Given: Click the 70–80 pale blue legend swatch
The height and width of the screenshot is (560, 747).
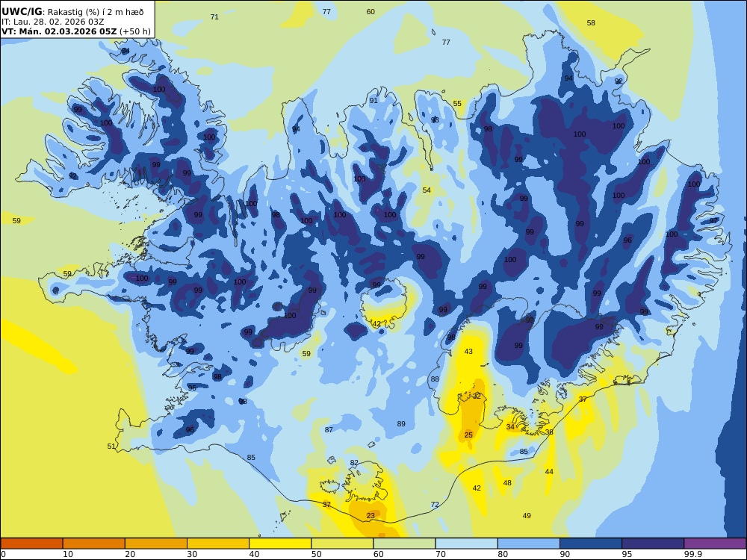Looking at the screenshot, I should click(x=466, y=544).
